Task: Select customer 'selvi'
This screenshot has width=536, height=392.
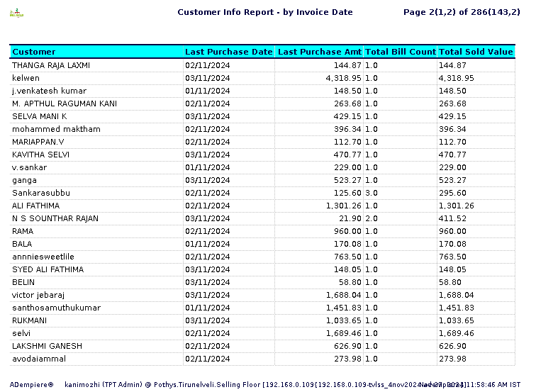Action: 21,333
